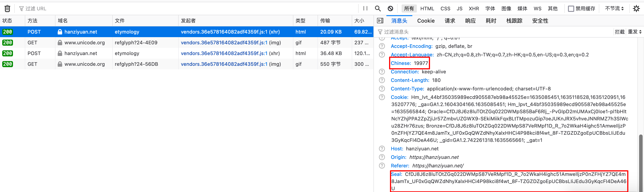Viewport: 644px width, 192px height.
Task: Click the 200 status of selected row
Action: [x=8, y=32]
